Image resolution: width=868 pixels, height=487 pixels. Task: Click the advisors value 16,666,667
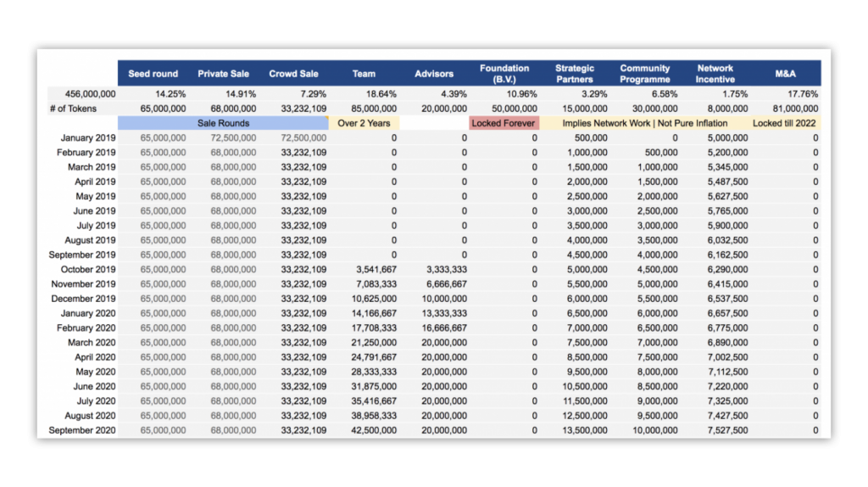point(444,328)
